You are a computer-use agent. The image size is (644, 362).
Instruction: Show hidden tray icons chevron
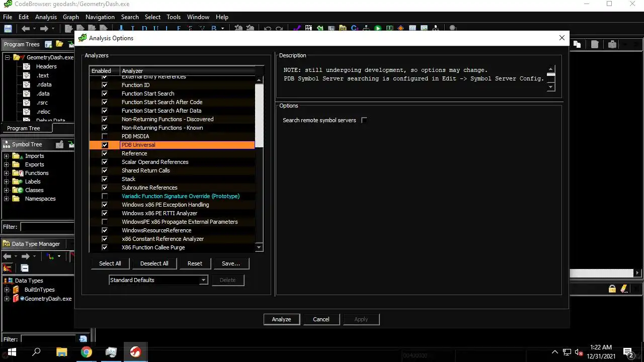tap(555, 352)
